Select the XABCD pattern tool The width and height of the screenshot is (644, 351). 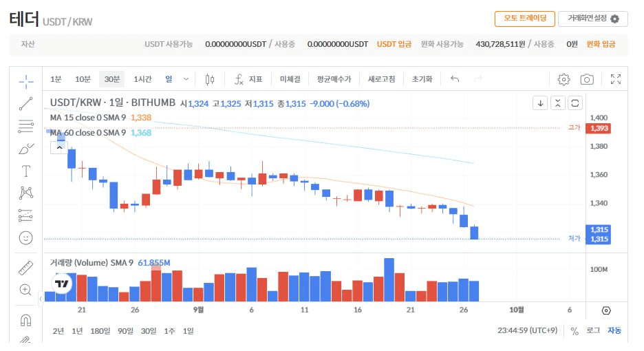pos(26,193)
